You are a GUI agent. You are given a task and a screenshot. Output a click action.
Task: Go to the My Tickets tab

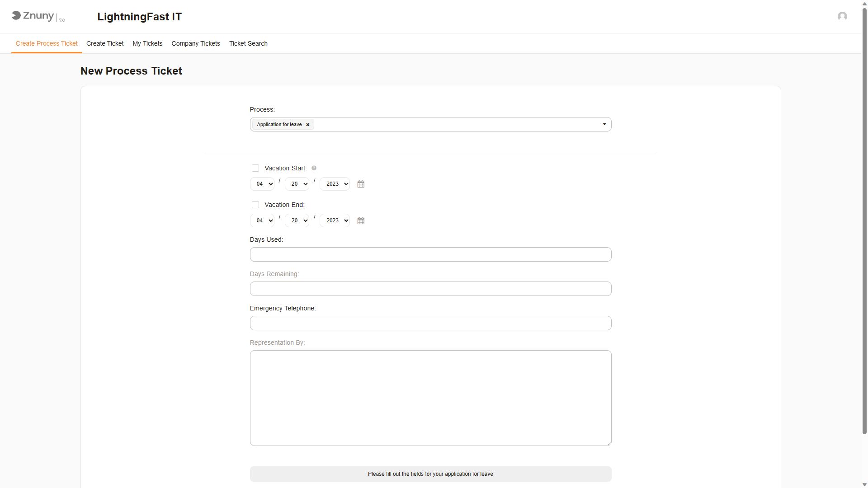[147, 43]
